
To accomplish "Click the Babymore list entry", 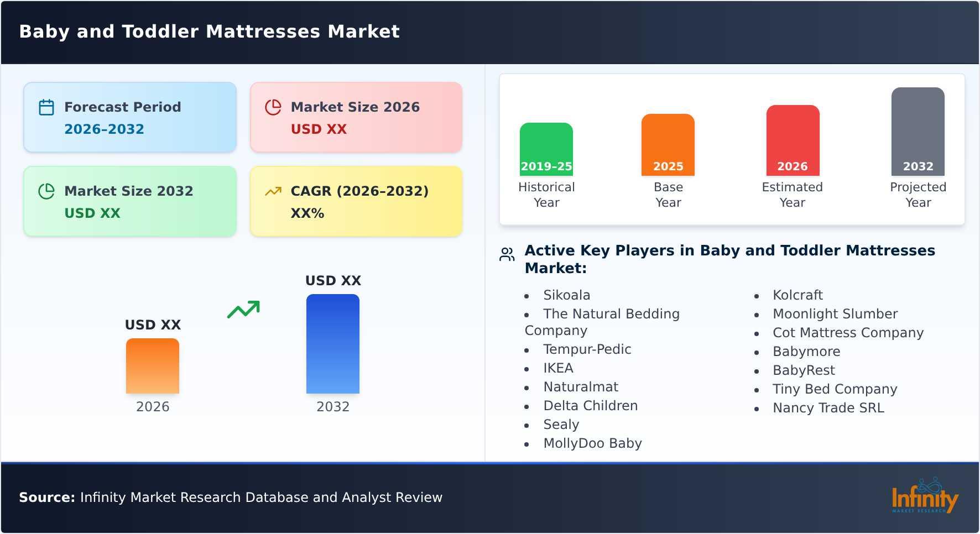I will 806,352.
